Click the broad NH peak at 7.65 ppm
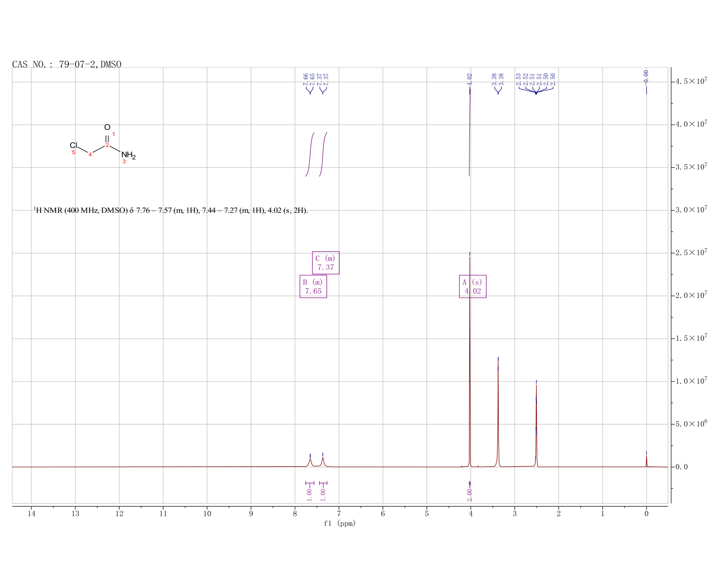 pos(310,462)
